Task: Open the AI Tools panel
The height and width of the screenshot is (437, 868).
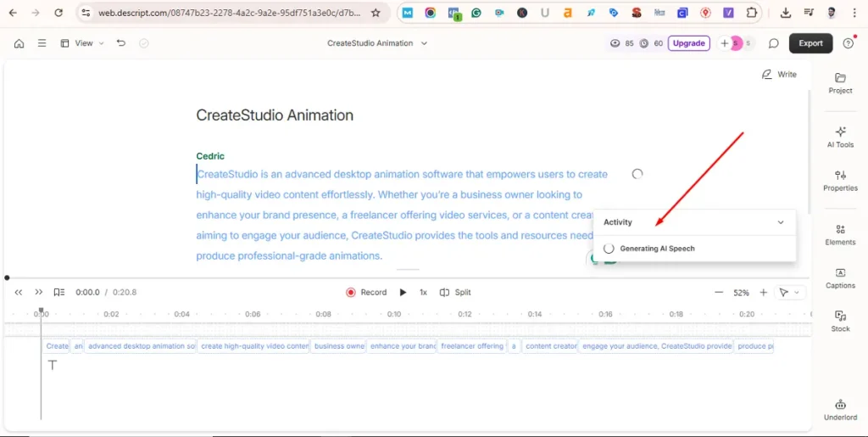Action: 840,137
